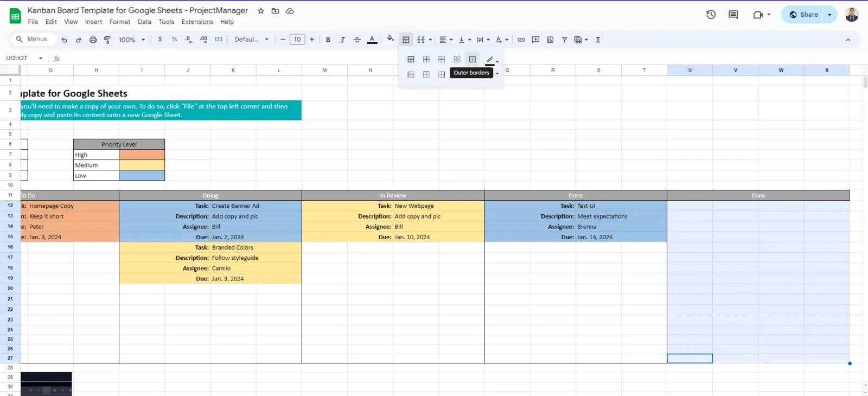Apply Horizontal borders in border popup
Viewport: 868px width, 396px height.
coord(442,59)
